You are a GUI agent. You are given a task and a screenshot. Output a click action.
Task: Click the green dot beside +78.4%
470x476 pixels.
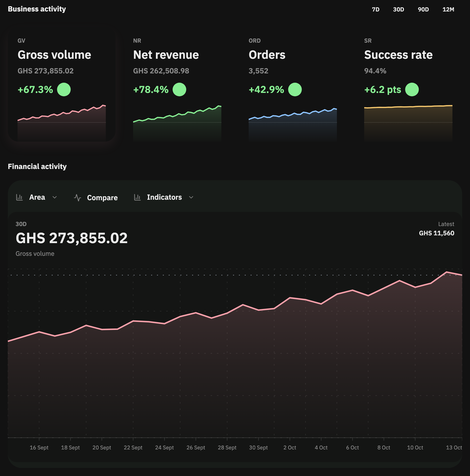coord(179,89)
